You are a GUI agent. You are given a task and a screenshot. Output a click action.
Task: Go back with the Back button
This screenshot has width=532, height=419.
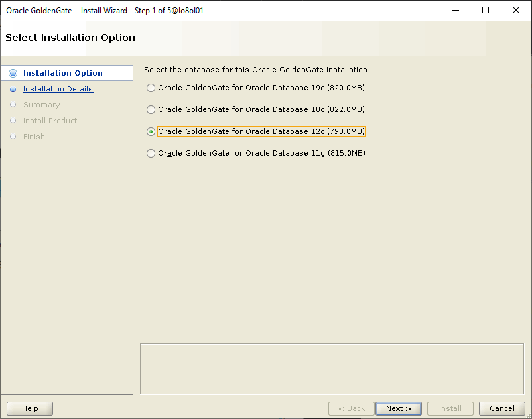point(351,408)
